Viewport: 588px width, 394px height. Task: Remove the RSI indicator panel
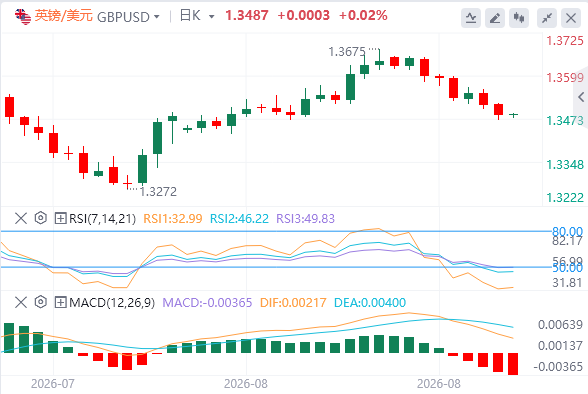[21, 218]
